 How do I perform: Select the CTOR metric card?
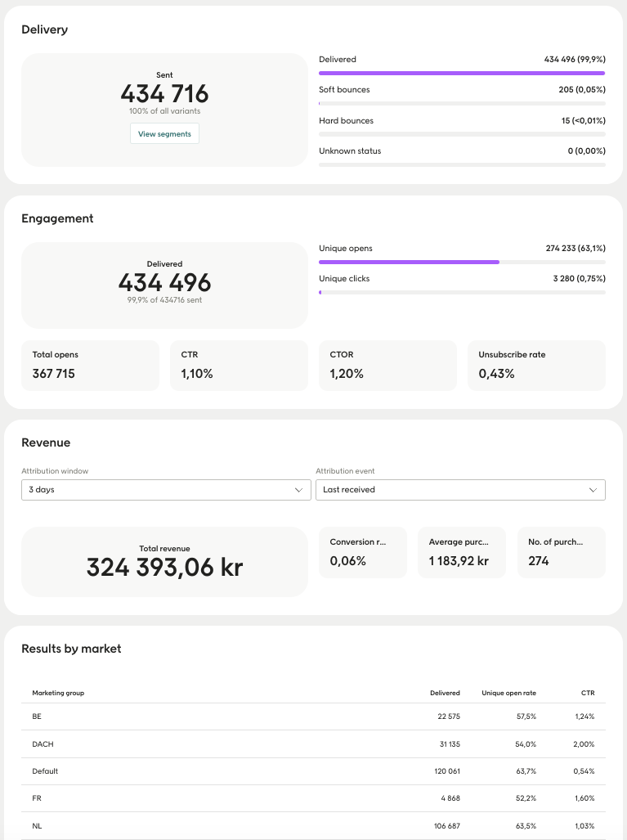(x=387, y=365)
